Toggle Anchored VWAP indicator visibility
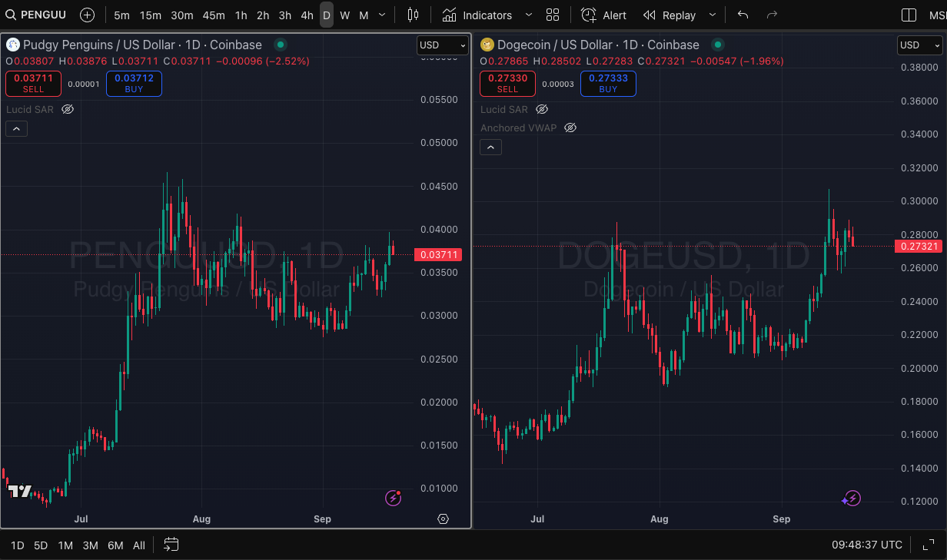The width and height of the screenshot is (947, 560). [x=570, y=128]
